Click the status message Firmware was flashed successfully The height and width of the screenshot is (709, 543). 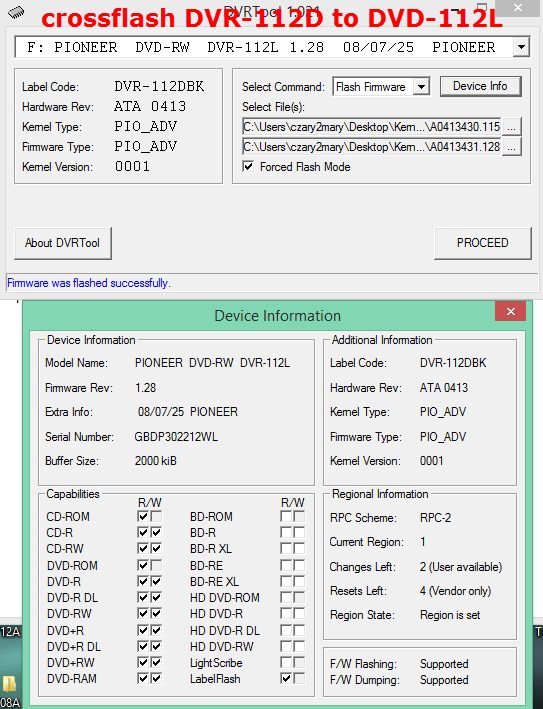(x=89, y=283)
